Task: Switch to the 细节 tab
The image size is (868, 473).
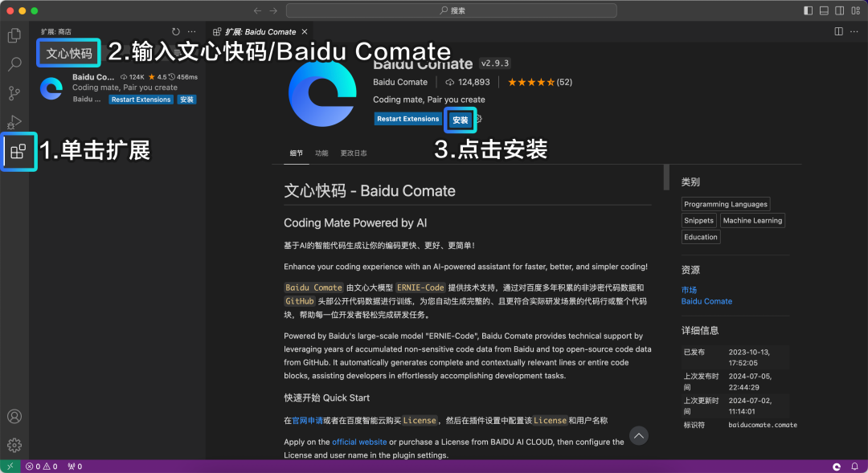Action: coord(296,153)
